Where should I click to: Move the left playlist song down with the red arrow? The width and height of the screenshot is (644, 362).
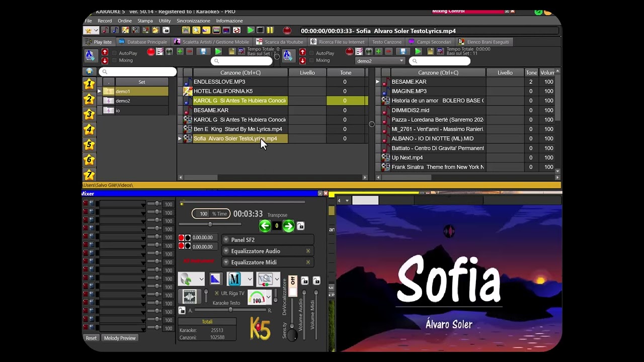tap(105, 61)
